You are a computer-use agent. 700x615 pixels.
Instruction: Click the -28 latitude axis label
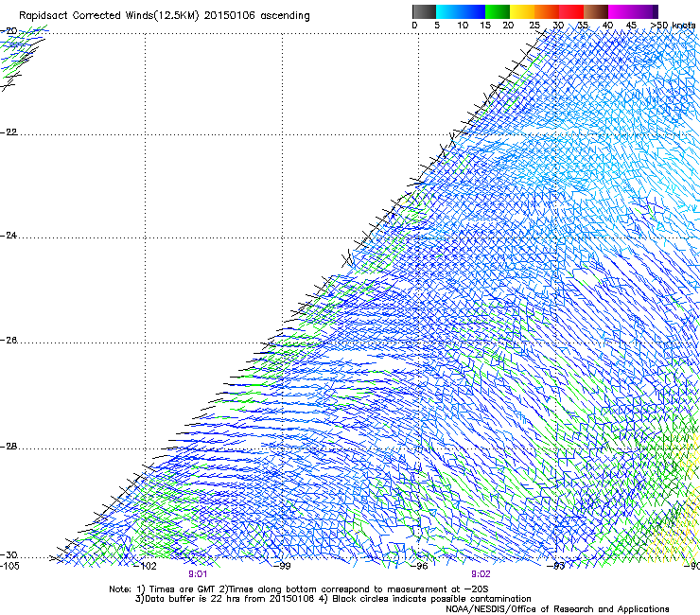[x=9, y=447]
